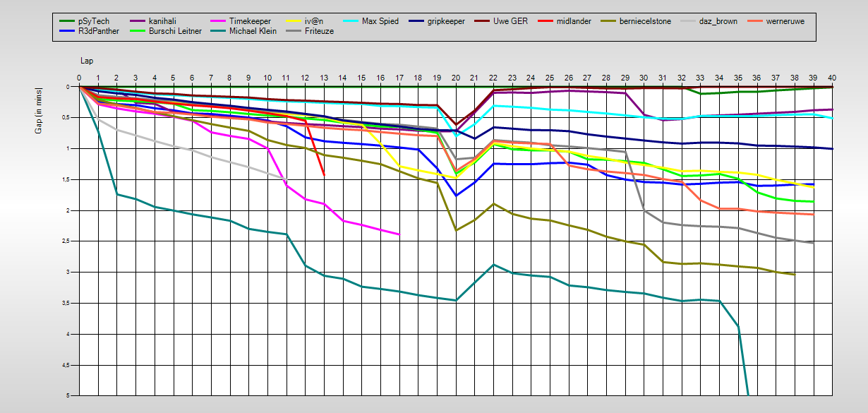
Task: Click lap number 11 on the lap axis
Action: pyautogui.click(x=286, y=78)
